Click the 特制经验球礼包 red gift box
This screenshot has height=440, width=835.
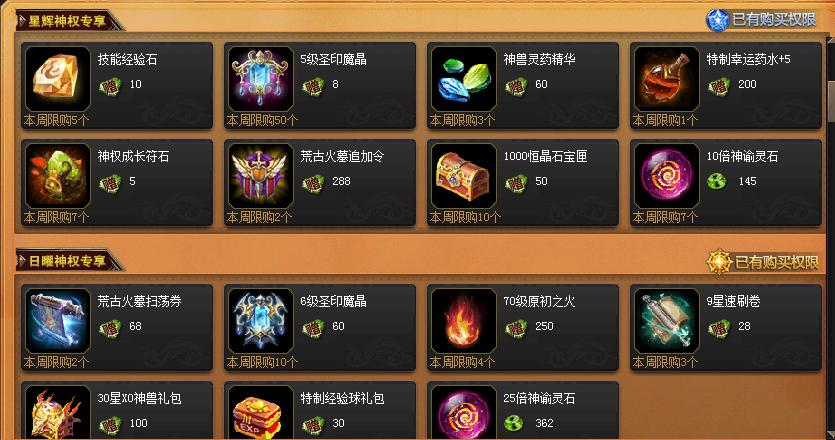[x=261, y=413]
